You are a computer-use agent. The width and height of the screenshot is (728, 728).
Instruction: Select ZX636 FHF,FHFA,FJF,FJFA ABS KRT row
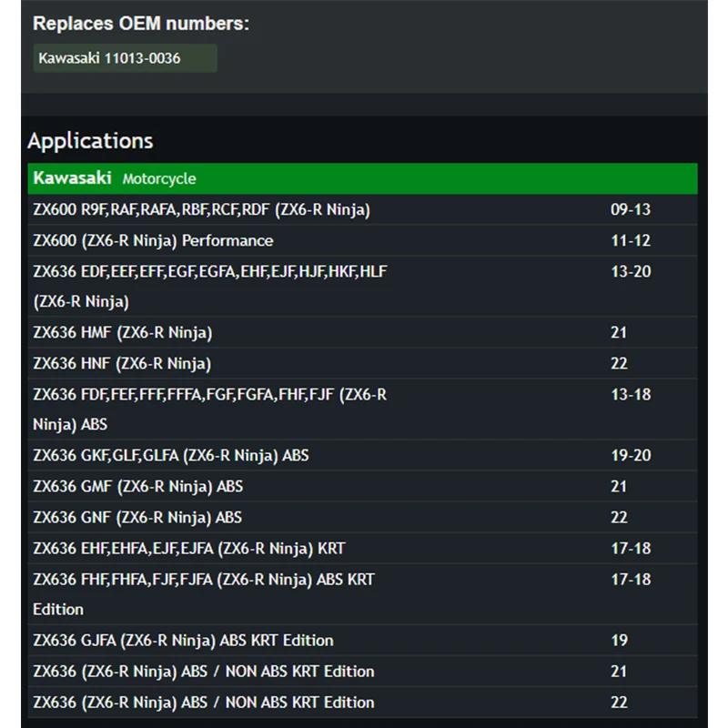pos(362,594)
